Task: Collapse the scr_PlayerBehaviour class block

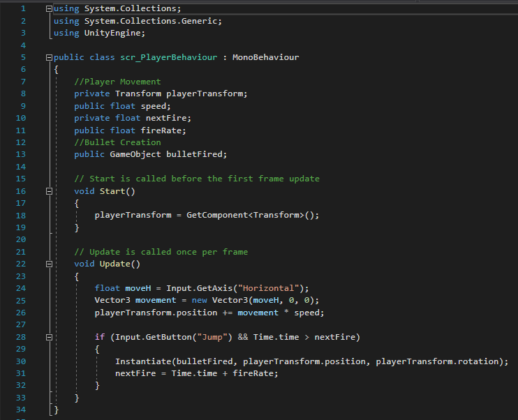Action: 48,57
